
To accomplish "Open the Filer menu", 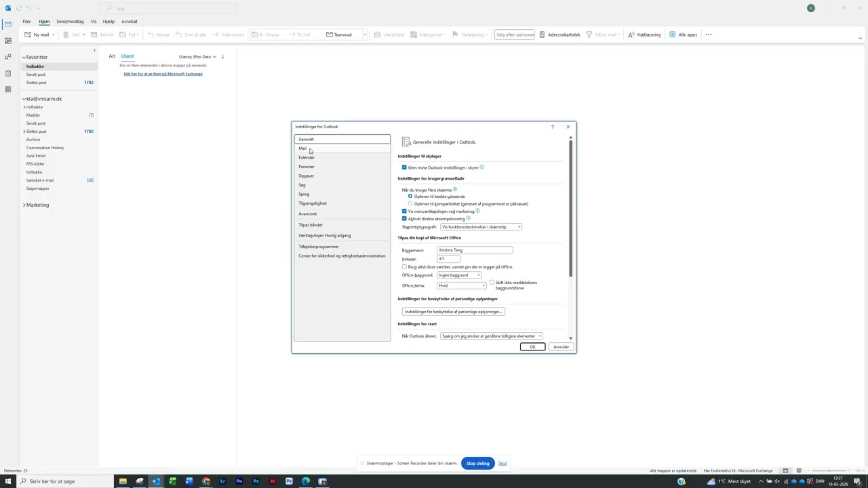I will (x=26, y=22).
